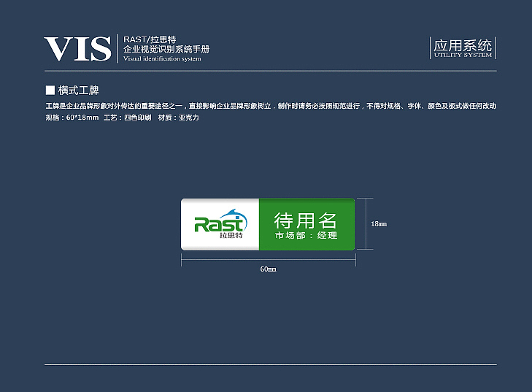
Task: Click the 18mm height dimension label
Action: [379, 224]
